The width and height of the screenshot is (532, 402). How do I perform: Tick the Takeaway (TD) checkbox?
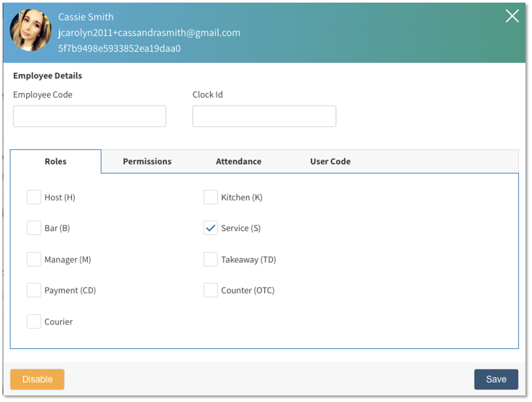point(210,259)
